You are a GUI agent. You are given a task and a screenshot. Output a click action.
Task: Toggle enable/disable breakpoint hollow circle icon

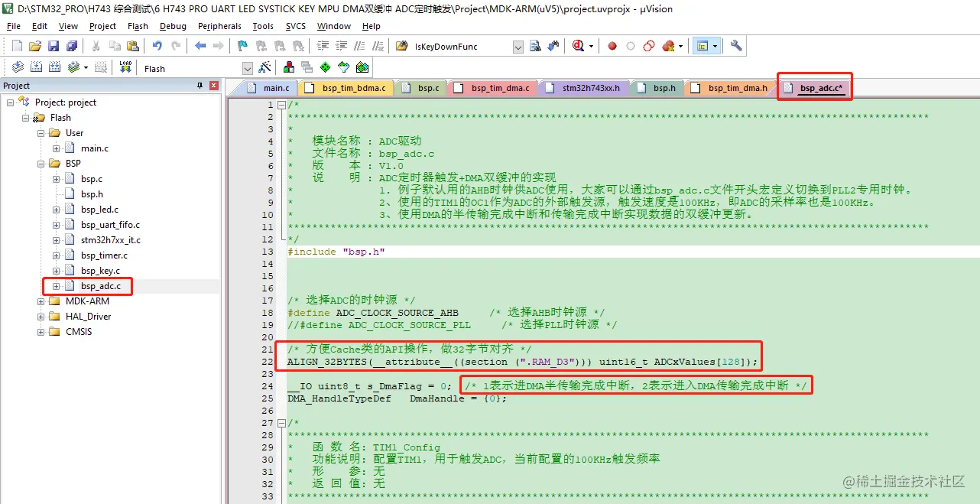point(631,46)
